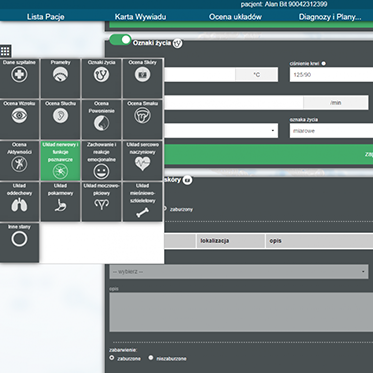Viewport: 373px width, 373px height.
Task: Open the Ocena Słuchu ear tile
Action: coord(60,119)
